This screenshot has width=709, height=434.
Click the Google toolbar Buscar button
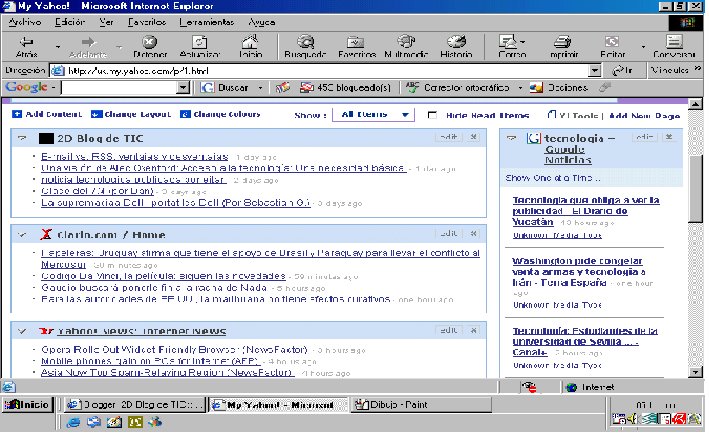coord(225,88)
